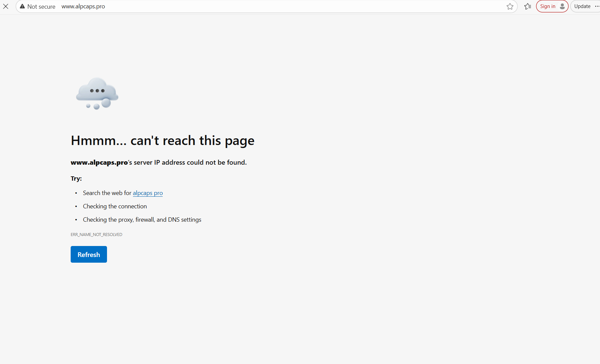Open the Favorites list icon
Screen dimensions: 600x364
point(527,6)
